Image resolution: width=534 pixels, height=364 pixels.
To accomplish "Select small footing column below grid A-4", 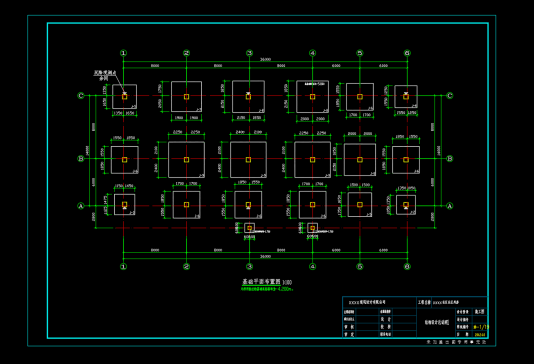I will point(312,228).
